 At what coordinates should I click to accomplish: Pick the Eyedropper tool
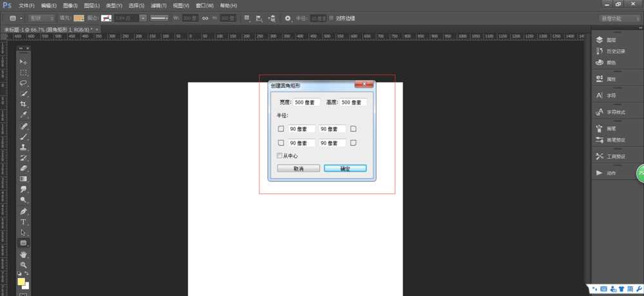pos(23,115)
